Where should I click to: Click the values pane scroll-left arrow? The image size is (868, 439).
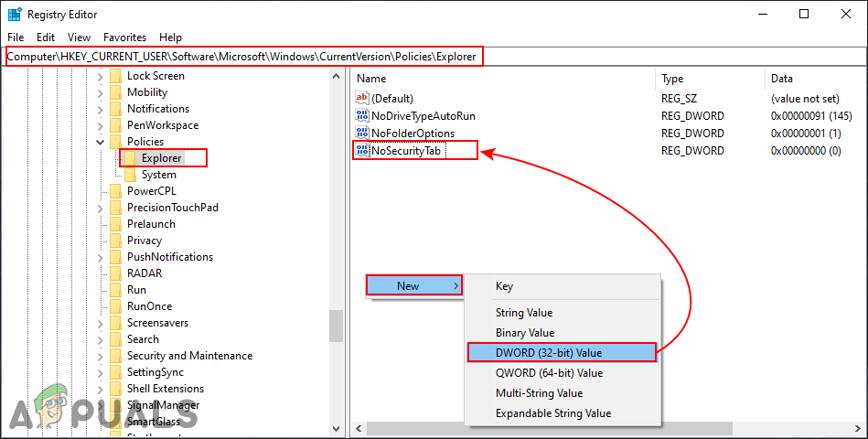coord(359,428)
